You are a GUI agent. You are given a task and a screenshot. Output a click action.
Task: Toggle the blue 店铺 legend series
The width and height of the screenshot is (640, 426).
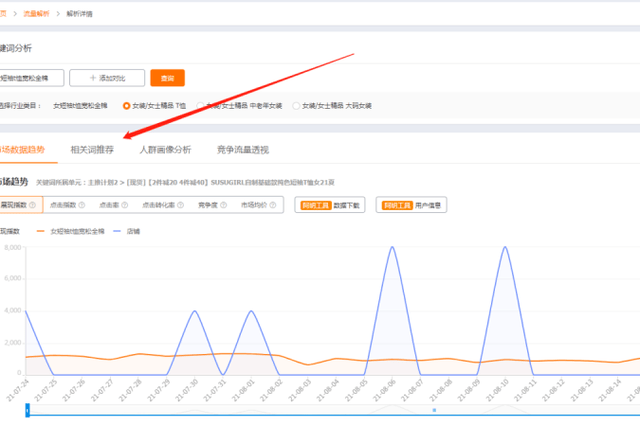click(126, 230)
